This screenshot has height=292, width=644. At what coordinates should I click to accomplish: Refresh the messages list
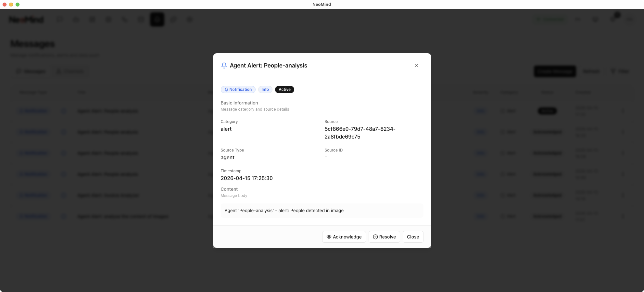tap(591, 71)
